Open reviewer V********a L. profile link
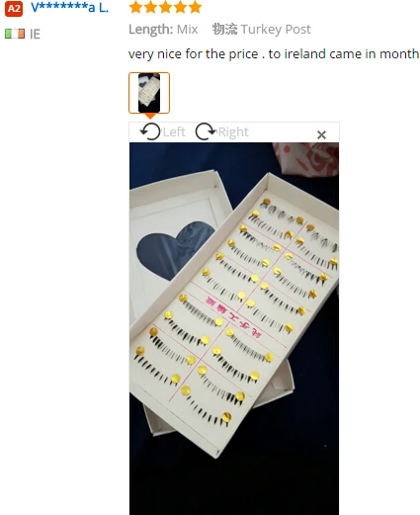 tap(69, 7)
